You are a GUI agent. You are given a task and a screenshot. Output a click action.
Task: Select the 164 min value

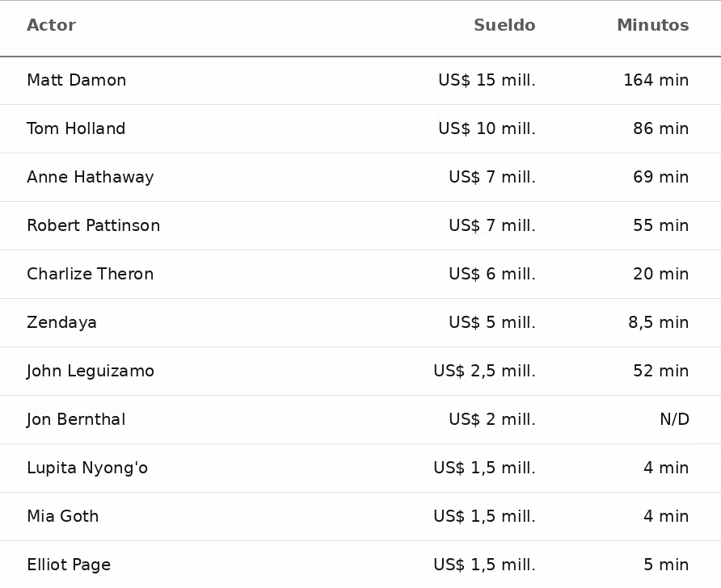click(656, 80)
